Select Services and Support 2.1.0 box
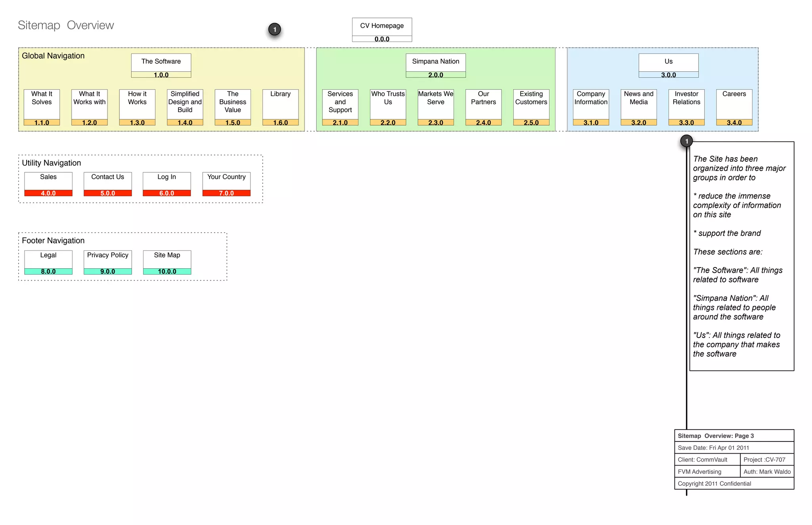812x525 pixels. point(340,107)
